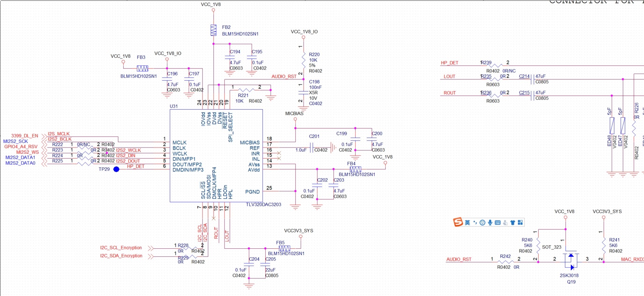Click the I2S2_DOUT net label

click(128, 161)
